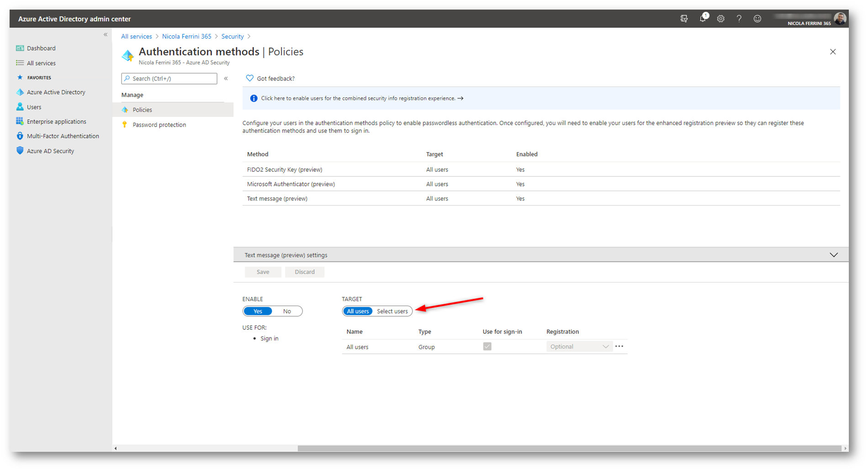
Task: Open the Registration Optional dropdown
Action: [x=579, y=346]
